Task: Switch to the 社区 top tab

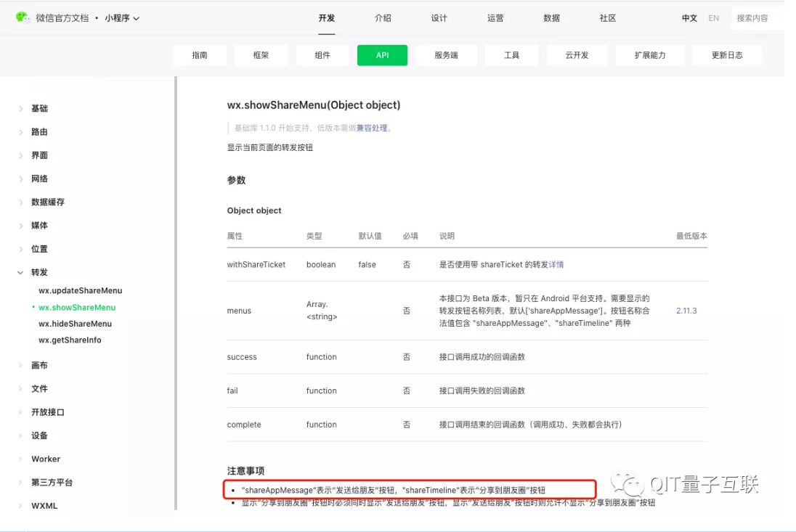Action: coord(608,18)
